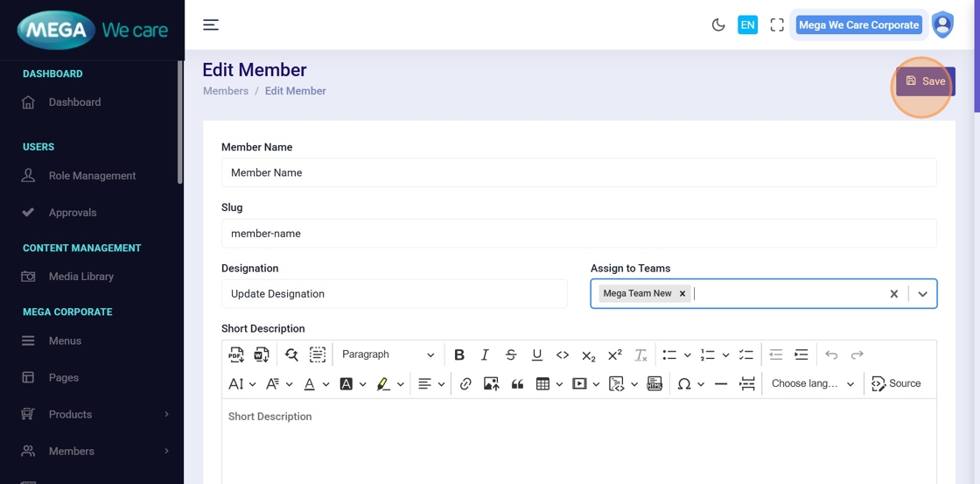The height and width of the screenshot is (484, 980).
Task: Click the Members breadcrumb link
Action: click(x=226, y=91)
